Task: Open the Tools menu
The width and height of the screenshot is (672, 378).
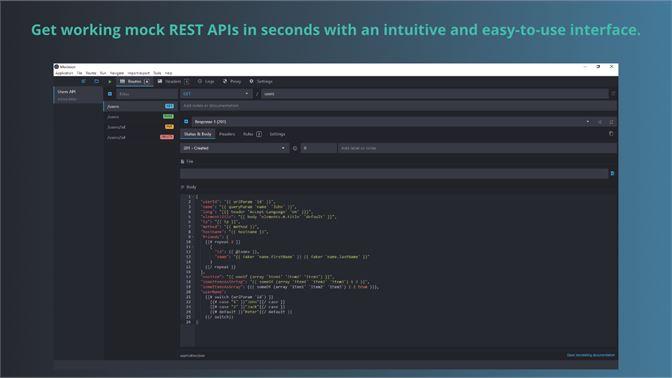Action: coord(157,73)
